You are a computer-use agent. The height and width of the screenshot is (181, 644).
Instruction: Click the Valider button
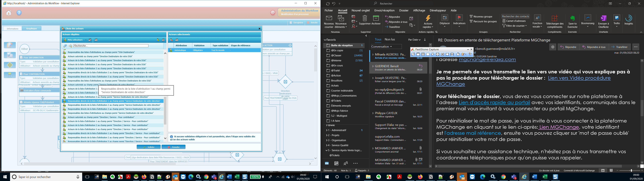[x=149, y=147]
